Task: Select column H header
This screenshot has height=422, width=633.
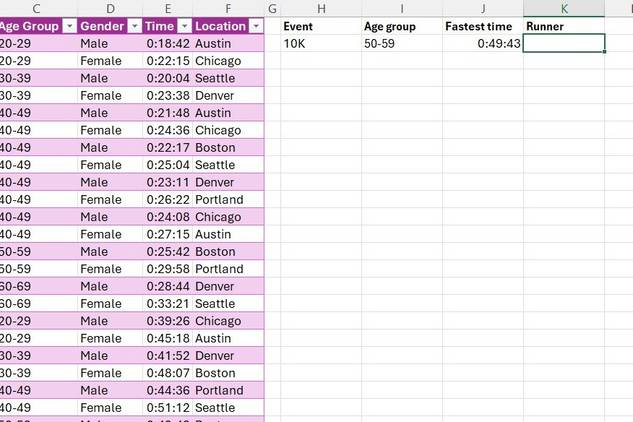Action: tap(321, 8)
